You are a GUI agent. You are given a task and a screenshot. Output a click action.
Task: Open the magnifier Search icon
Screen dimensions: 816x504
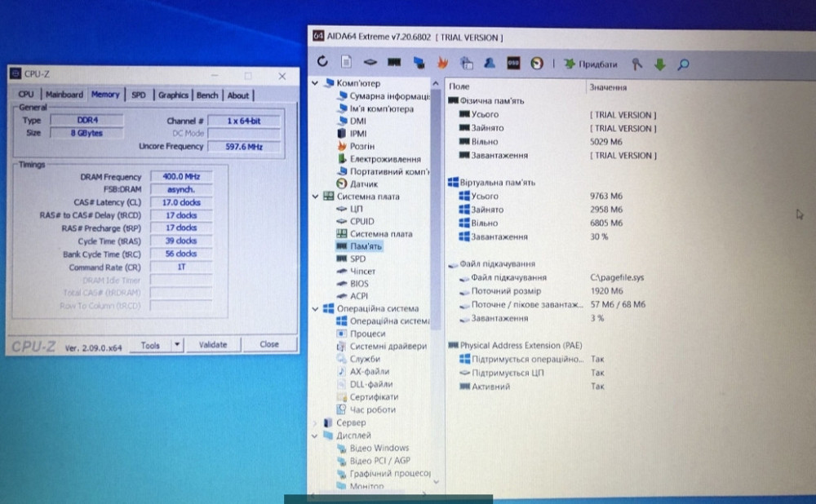pyautogui.click(x=683, y=64)
